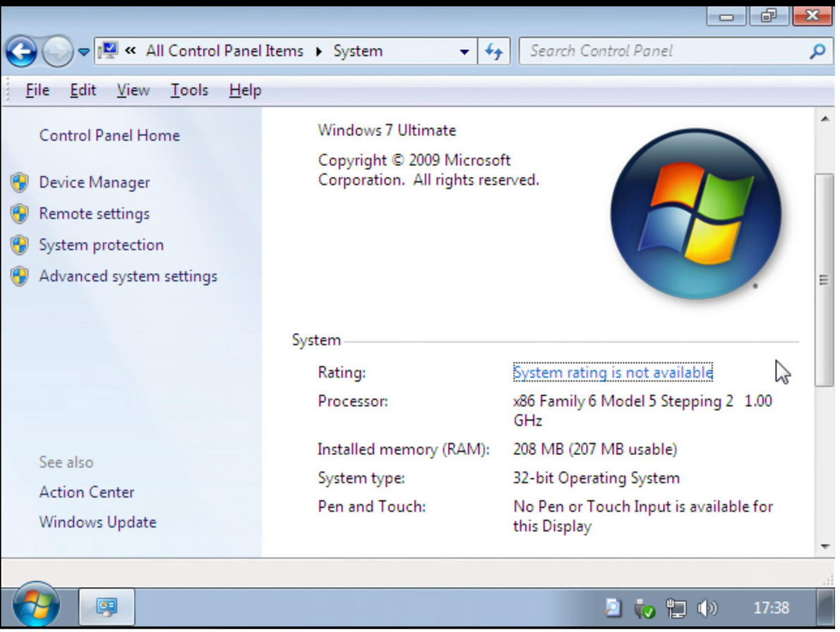Open the View menu
Screen dimensions: 840x632
click(133, 90)
